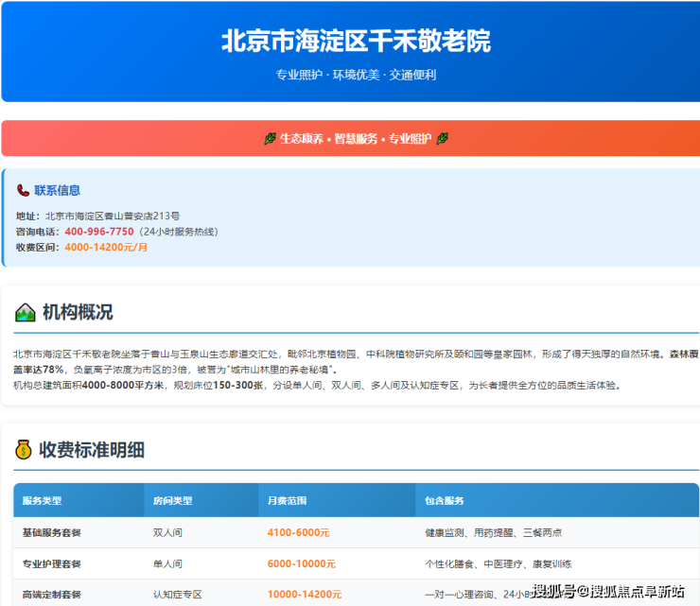
Task: Select the 专业护理套餐 row label
Action: click(51, 563)
